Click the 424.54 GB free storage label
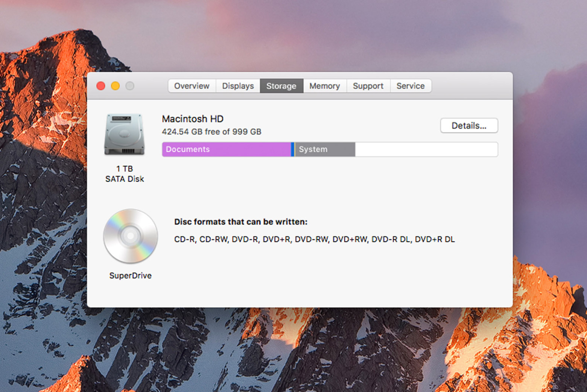 211,132
